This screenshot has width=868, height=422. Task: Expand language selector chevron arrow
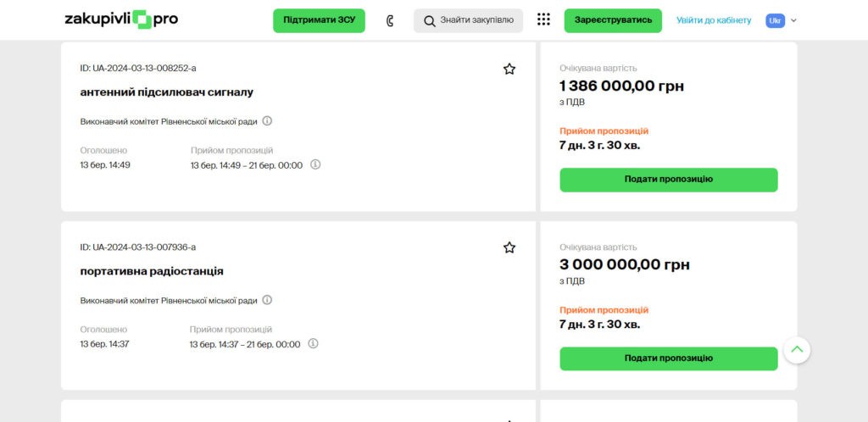point(794,20)
